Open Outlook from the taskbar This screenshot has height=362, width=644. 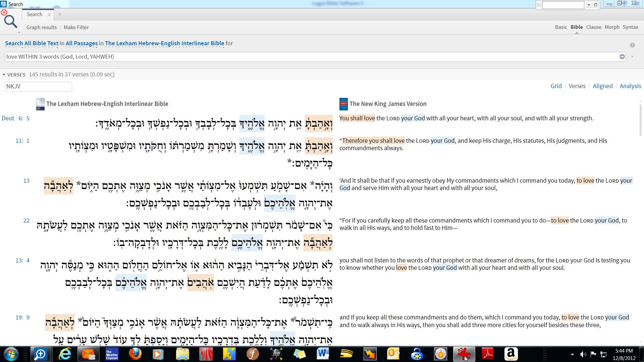[393, 354]
